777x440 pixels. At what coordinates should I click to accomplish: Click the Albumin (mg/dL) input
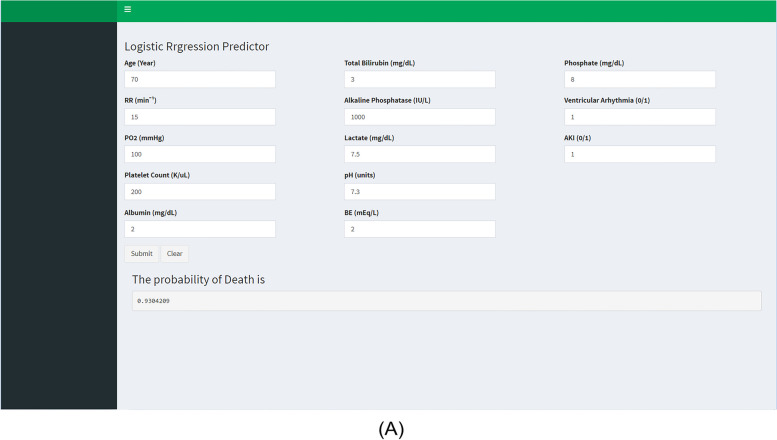pyautogui.click(x=200, y=229)
